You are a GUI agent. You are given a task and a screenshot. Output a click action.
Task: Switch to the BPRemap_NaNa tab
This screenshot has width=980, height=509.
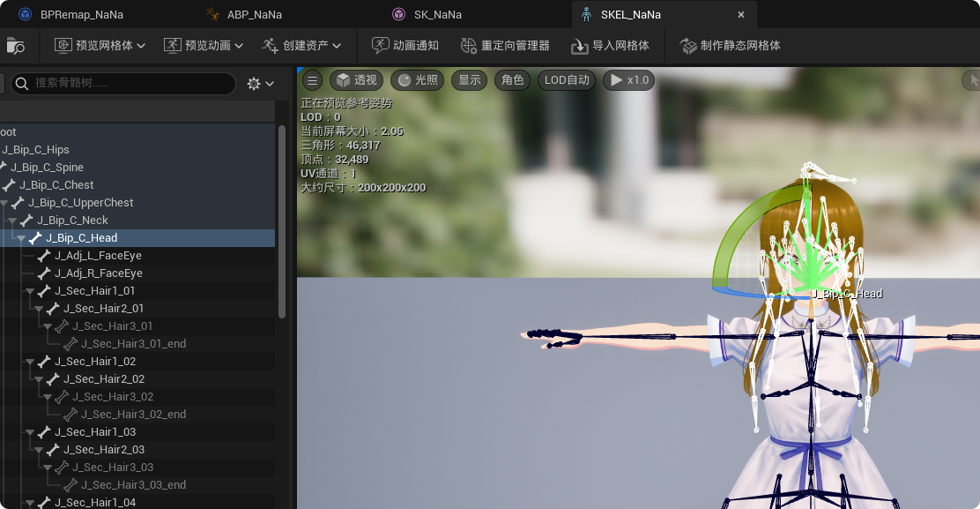[x=71, y=14]
